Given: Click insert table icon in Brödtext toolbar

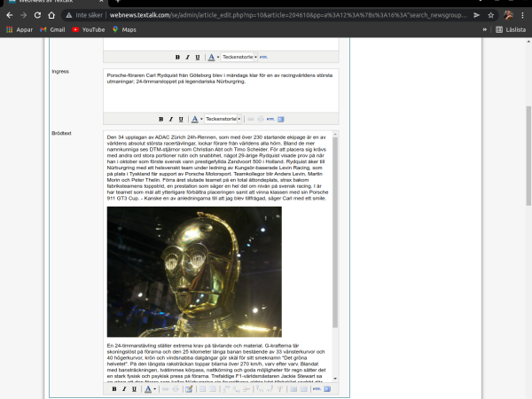Looking at the screenshot, I should pyautogui.click(x=202, y=389).
